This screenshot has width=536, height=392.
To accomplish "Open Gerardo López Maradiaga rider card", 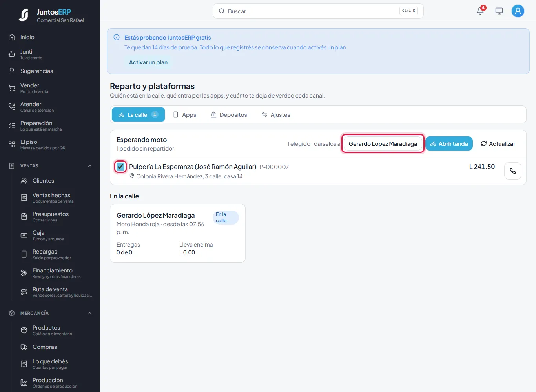I will (x=178, y=233).
